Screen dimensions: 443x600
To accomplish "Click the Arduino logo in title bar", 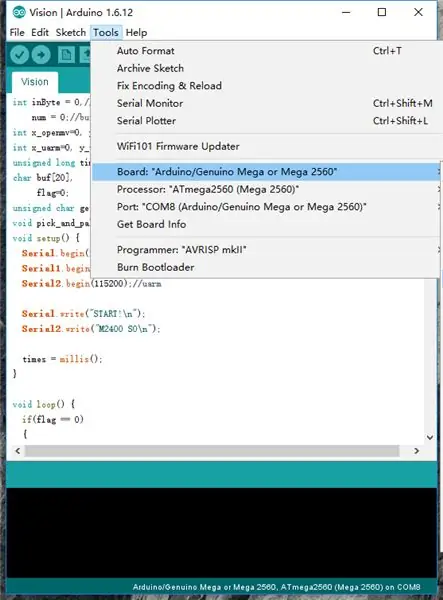I will pyautogui.click(x=19, y=12).
